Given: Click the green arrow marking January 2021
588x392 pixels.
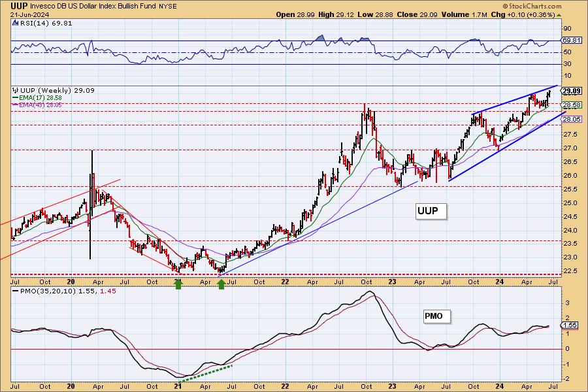Looking at the screenshot, I should point(178,284).
